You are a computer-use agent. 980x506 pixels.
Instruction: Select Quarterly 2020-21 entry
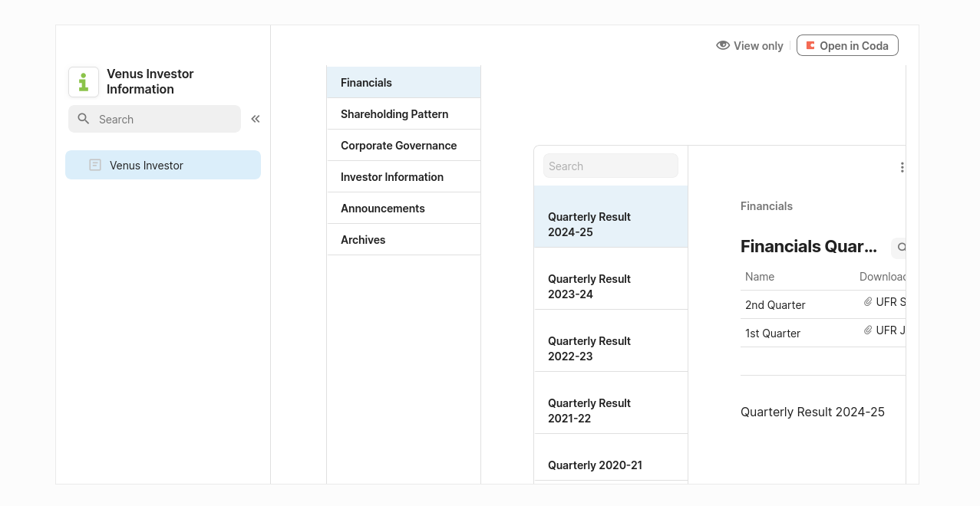(x=611, y=458)
